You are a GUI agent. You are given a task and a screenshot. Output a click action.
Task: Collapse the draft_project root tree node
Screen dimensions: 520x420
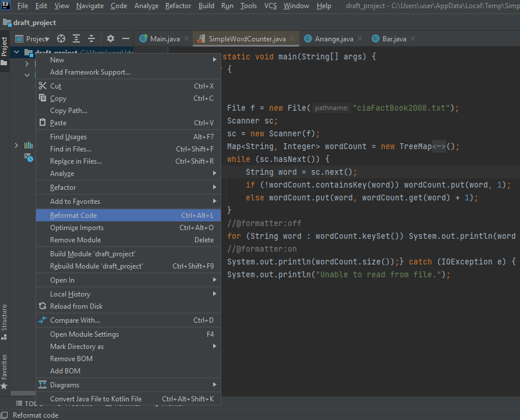coord(17,52)
